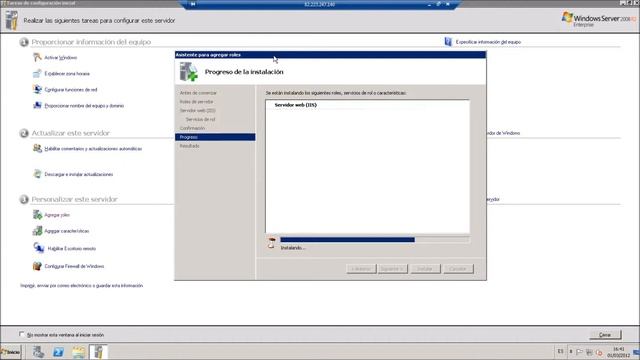Open the Configurar Firewall de Windows link
This screenshot has height=360, width=640.
pos(74,266)
